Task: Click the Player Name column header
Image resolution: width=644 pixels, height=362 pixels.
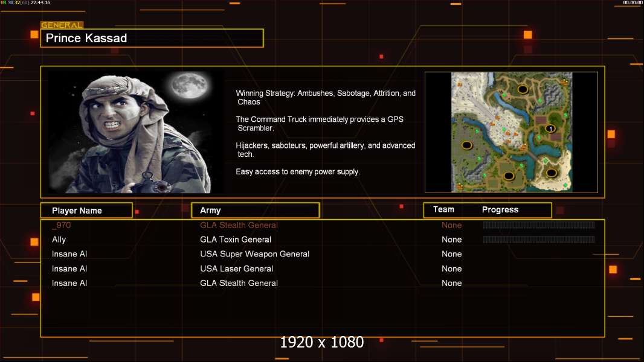Action: (86, 211)
